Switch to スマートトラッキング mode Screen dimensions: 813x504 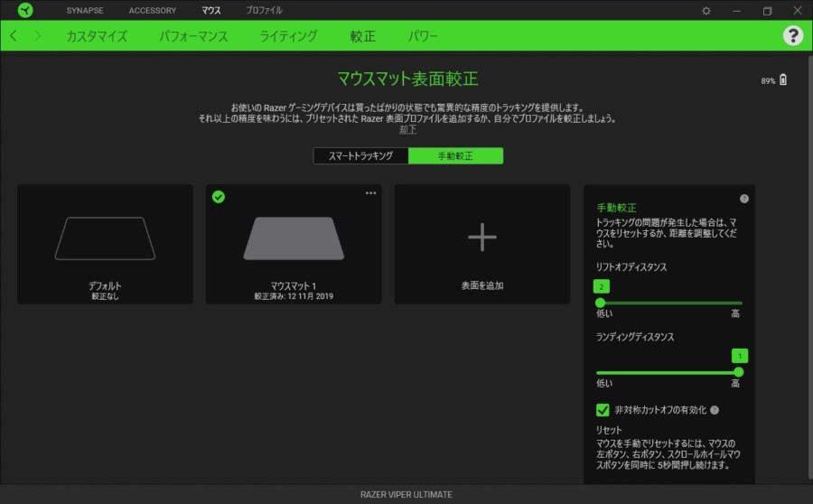click(x=360, y=156)
